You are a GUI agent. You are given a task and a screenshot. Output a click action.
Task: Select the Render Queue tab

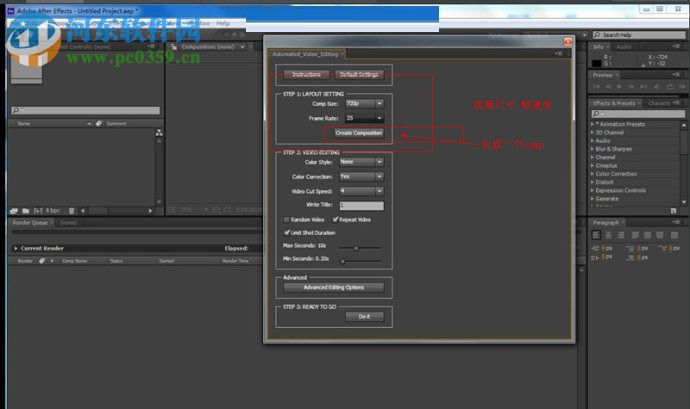point(30,223)
